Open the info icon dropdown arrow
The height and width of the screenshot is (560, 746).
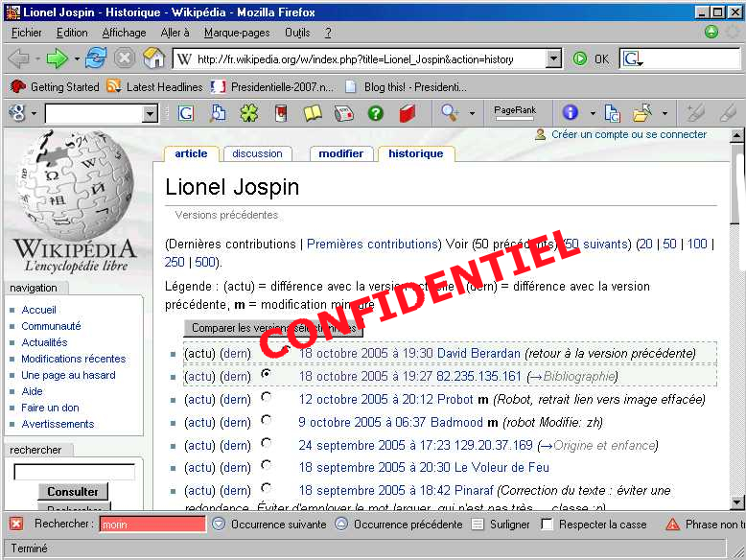point(593,113)
